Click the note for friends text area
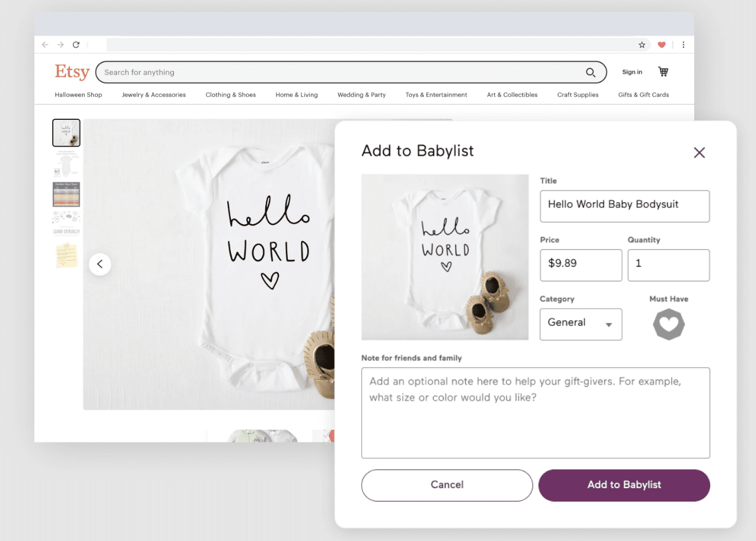This screenshot has width=756, height=541. pos(535,412)
